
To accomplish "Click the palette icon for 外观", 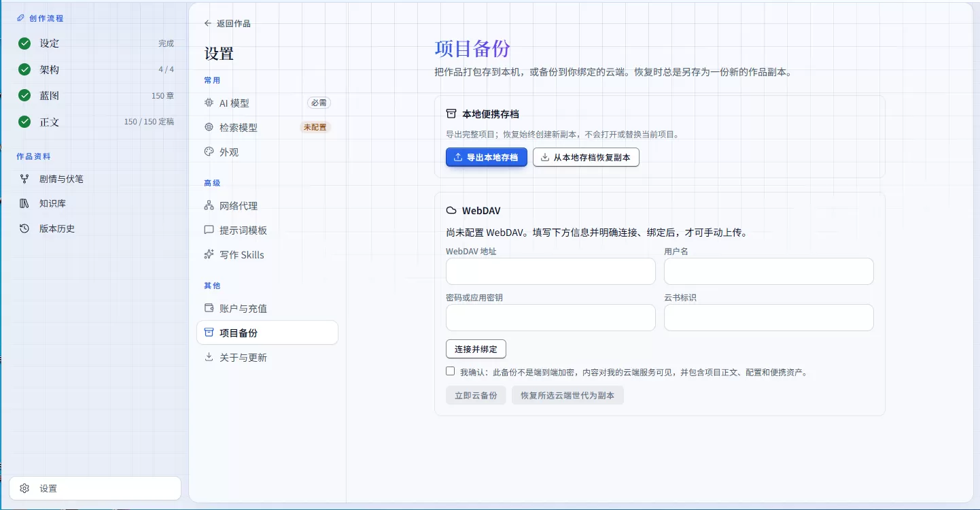I will click(209, 152).
